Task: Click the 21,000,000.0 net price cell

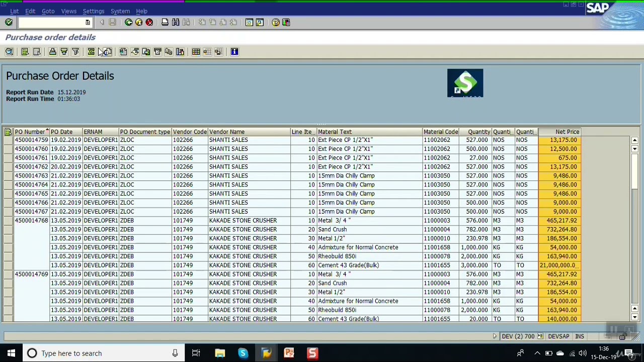Action: pyautogui.click(x=559, y=265)
